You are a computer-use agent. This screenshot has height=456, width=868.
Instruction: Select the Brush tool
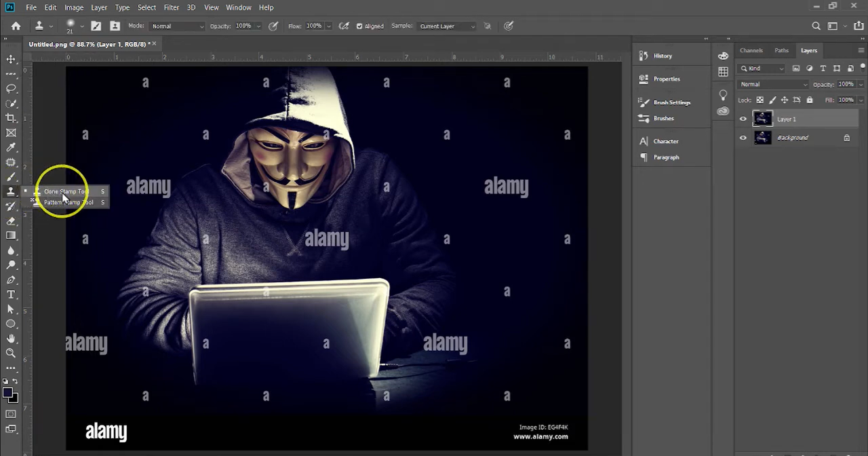11,177
